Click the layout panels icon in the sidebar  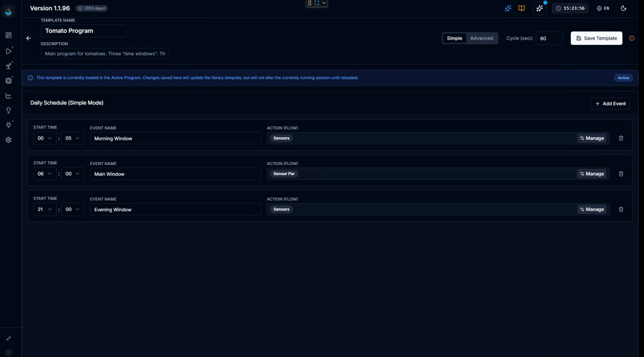click(9, 353)
